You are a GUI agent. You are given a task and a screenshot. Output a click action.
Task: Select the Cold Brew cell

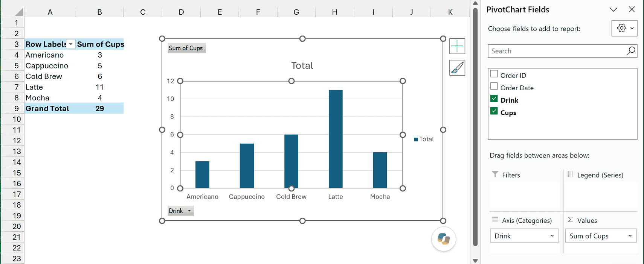[x=50, y=76]
